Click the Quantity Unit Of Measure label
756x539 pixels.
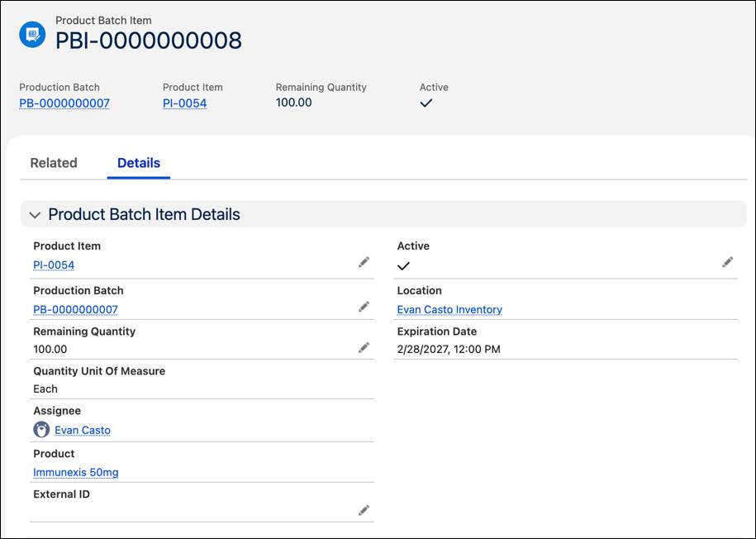(x=99, y=370)
